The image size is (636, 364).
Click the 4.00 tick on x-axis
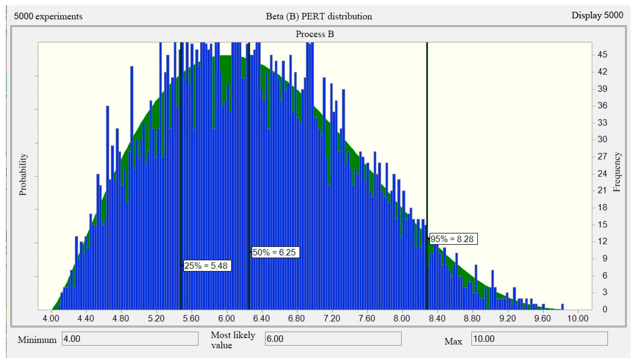click(x=51, y=318)
